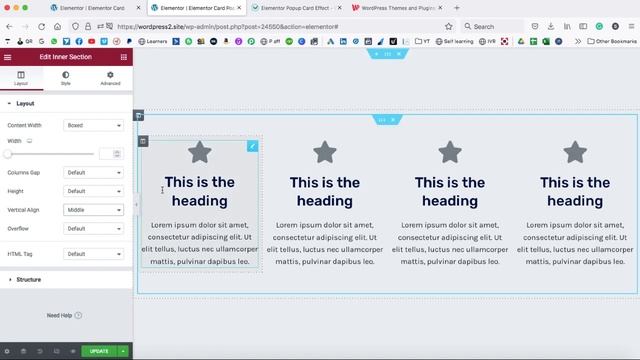Open the Vertical Align dropdown
Viewport: 640px width, 360px height.
click(x=93, y=210)
